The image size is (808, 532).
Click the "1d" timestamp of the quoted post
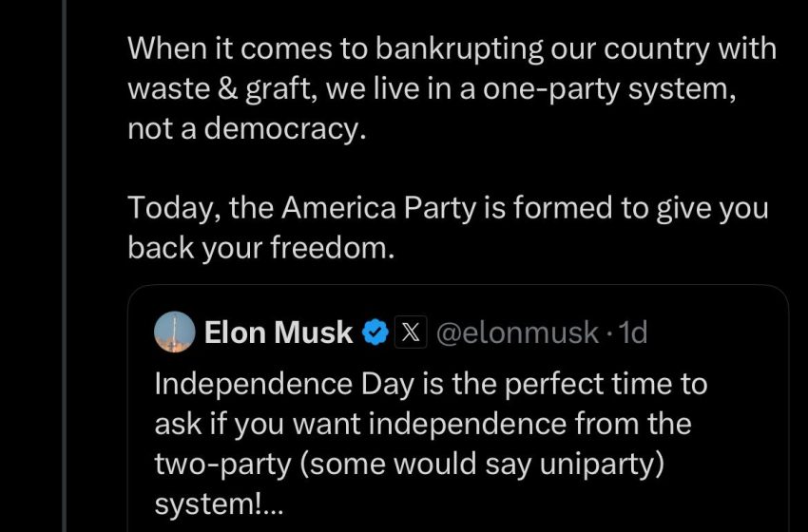click(x=632, y=332)
